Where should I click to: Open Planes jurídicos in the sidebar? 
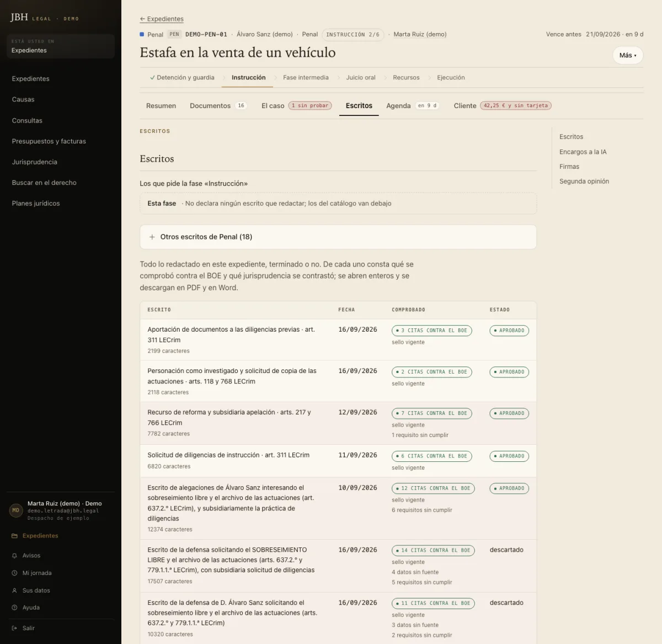tap(36, 203)
